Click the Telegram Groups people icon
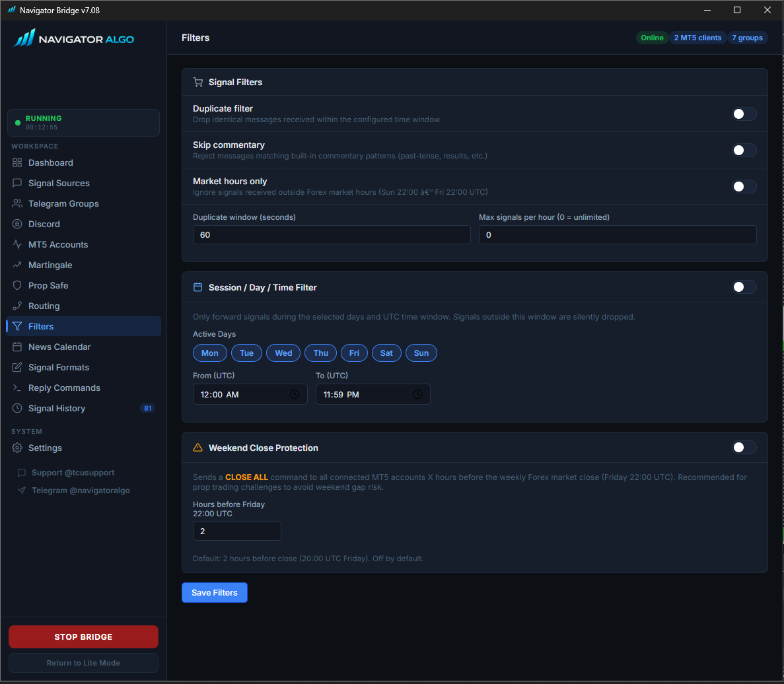 pyautogui.click(x=17, y=204)
